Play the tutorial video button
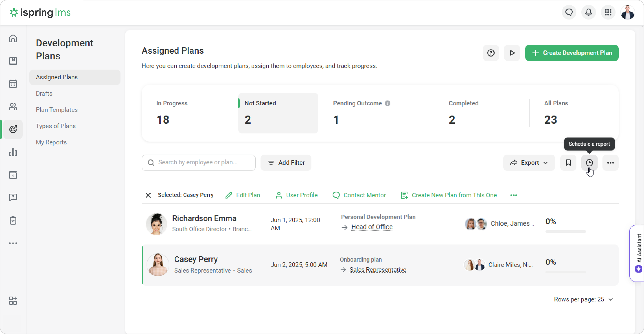The image size is (644, 334). [512, 53]
